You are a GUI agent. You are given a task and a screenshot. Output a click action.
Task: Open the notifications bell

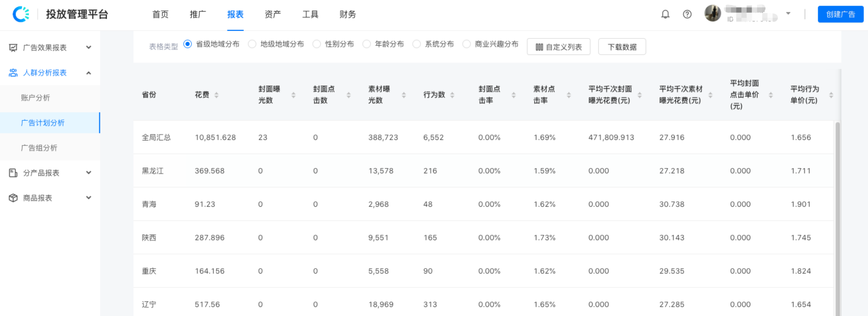[665, 14]
